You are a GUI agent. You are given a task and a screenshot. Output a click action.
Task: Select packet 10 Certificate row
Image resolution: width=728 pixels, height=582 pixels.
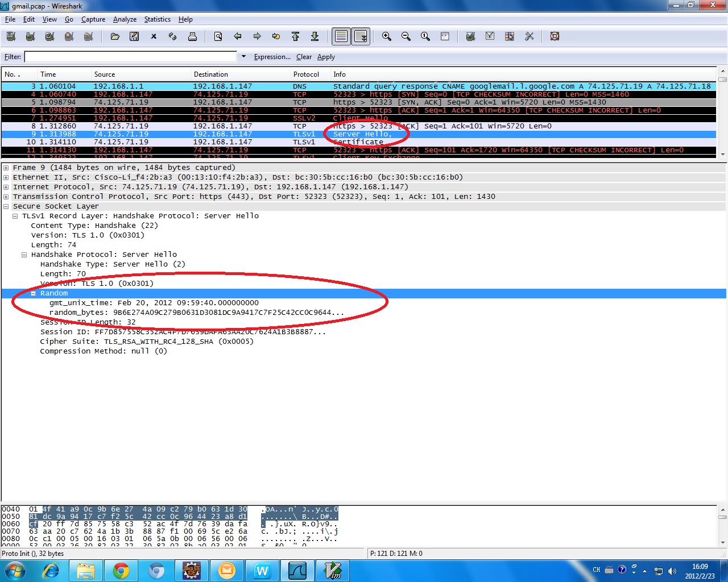358,142
